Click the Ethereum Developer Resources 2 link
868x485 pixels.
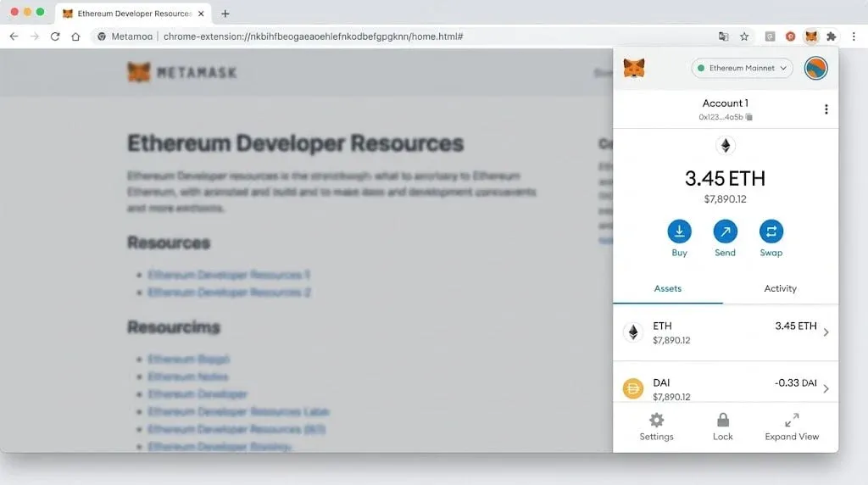229,293
